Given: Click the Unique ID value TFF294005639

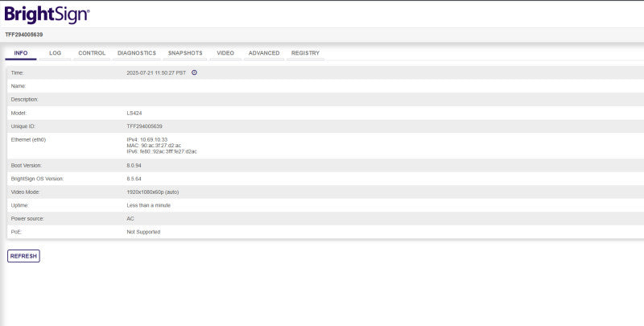Looking at the screenshot, I should pyautogui.click(x=144, y=126).
